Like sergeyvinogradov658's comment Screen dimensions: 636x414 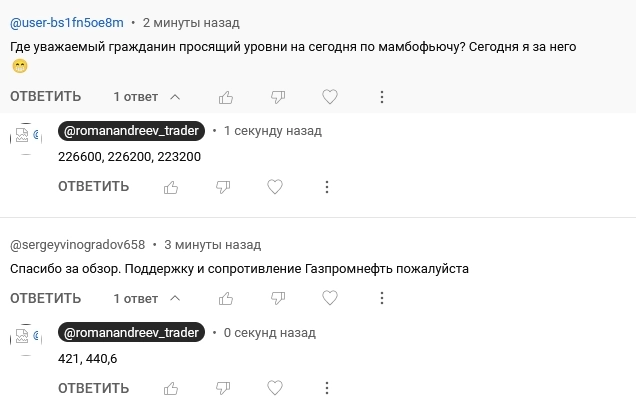[226, 298]
